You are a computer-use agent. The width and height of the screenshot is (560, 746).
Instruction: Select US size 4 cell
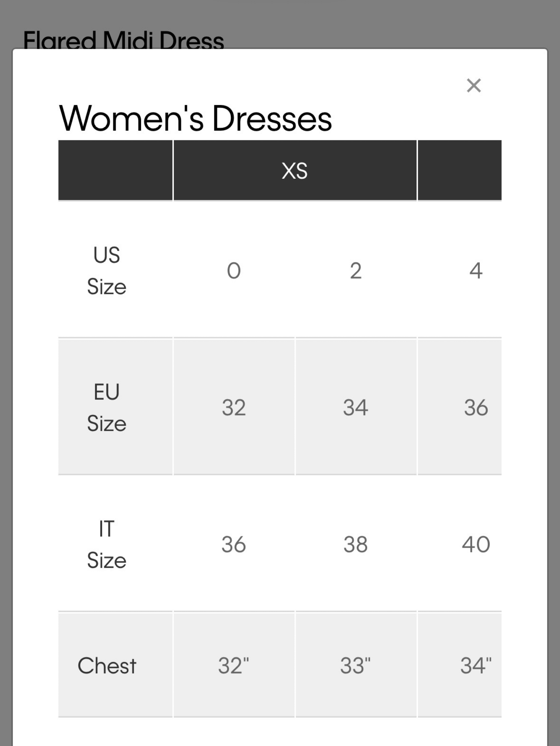click(x=460, y=270)
